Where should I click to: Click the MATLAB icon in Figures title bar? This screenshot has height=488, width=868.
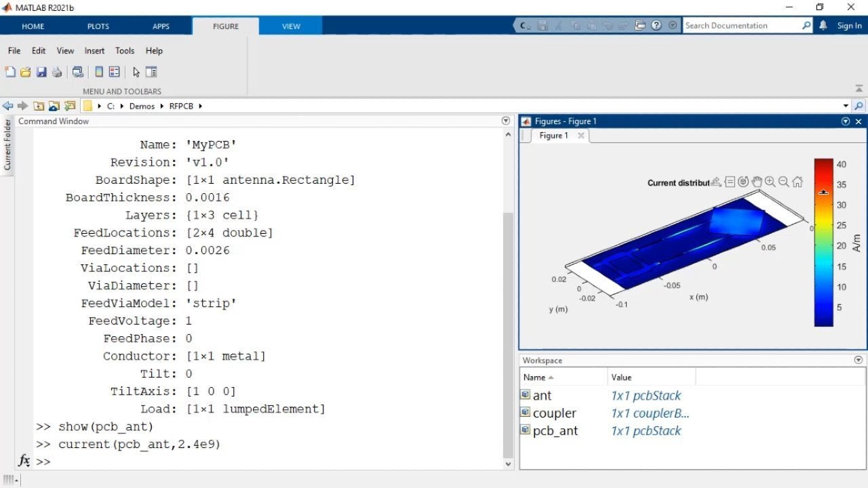point(526,121)
